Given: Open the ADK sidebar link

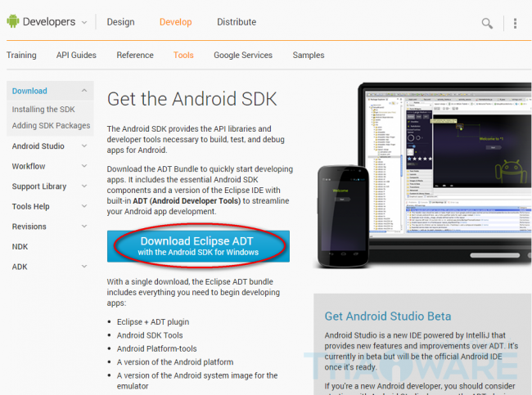Looking at the screenshot, I should coord(20,267).
